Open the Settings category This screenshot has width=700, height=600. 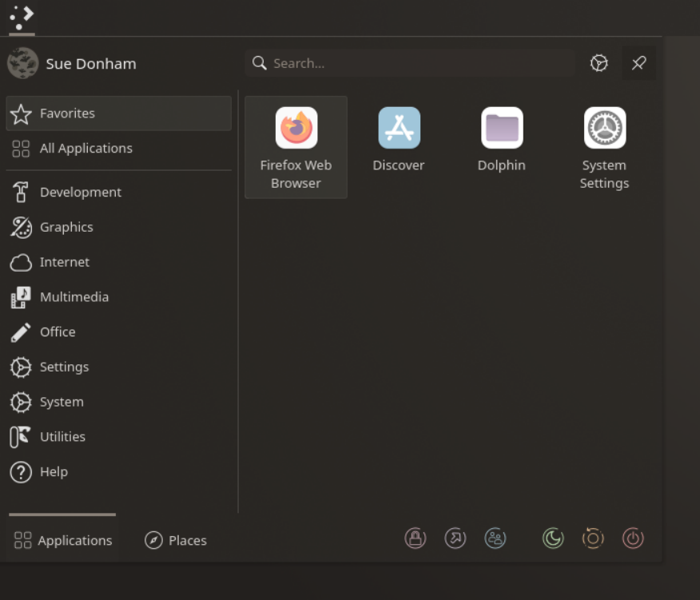tap(119, 367)
